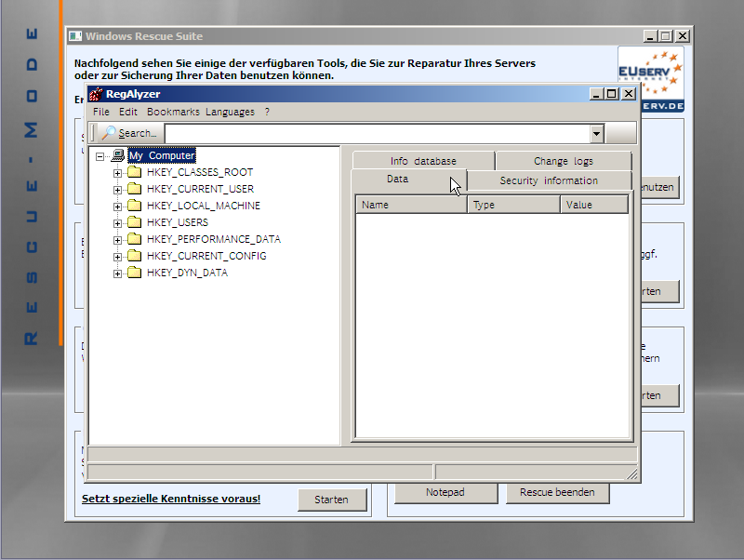Expand the HKEY_DYN_DATA node

(x=117, y=273)
